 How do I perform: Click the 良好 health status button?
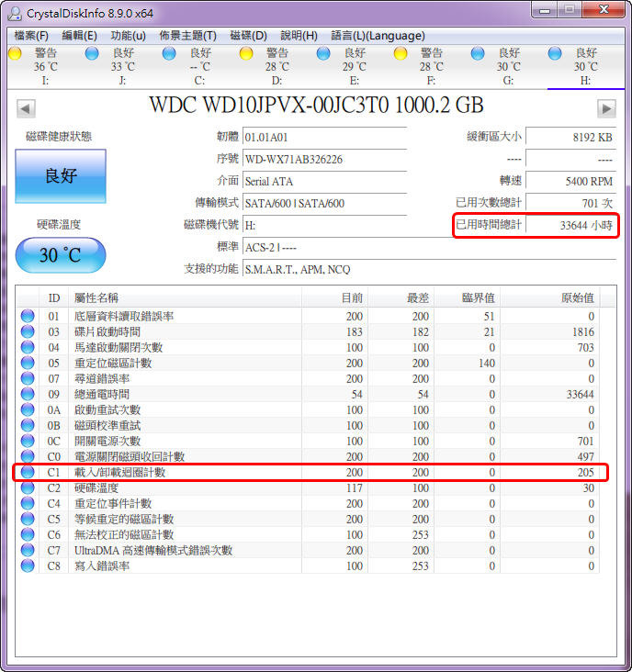tap(61, 176)
